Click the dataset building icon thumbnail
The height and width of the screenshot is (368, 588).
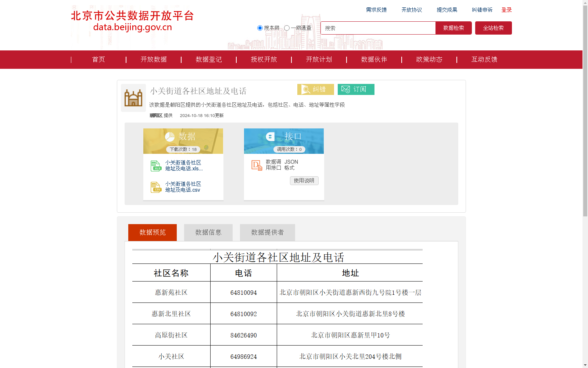pyautogui.click(x=133, y=98)
